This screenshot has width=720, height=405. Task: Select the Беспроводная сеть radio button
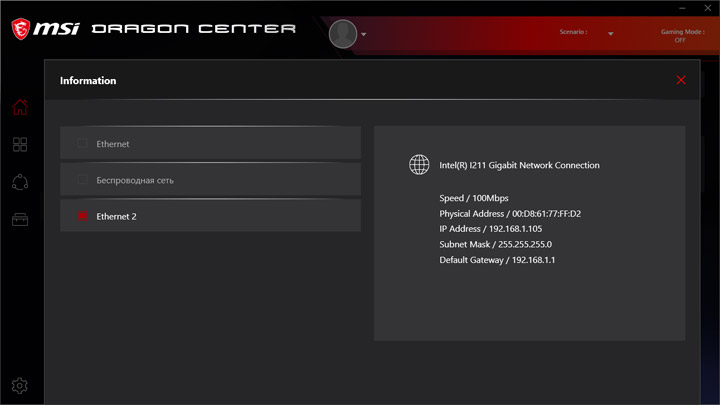click(82, 180)
